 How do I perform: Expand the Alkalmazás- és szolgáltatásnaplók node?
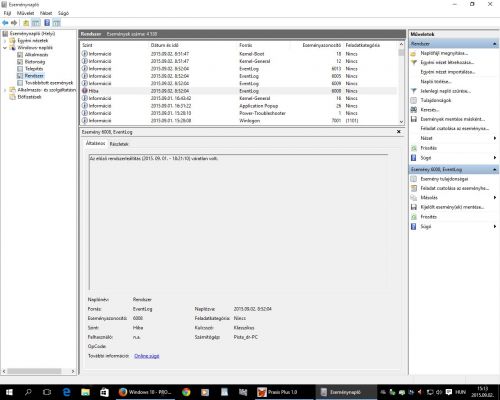coord(5,90)
